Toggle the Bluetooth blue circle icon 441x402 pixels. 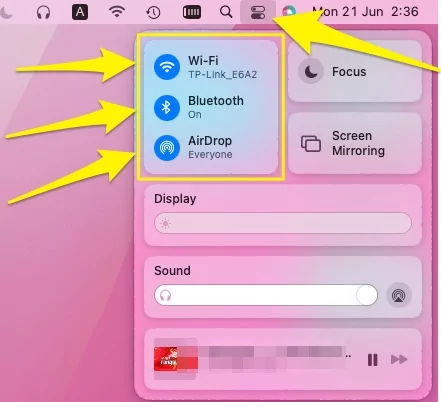point(167,107)
